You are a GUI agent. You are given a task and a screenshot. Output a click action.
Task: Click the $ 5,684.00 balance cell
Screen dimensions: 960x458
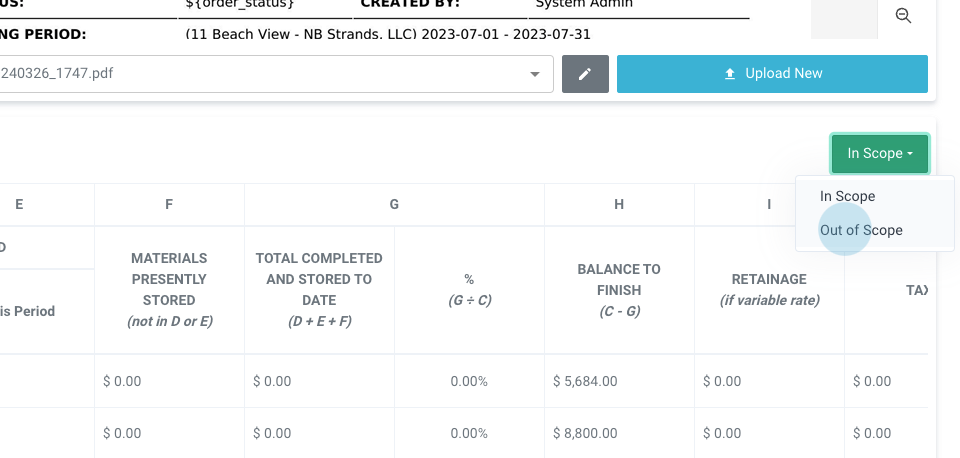[x=585, y=381]
